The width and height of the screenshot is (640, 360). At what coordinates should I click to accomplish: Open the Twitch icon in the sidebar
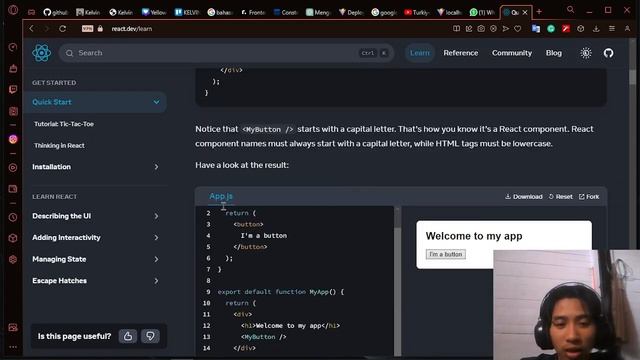point(13,89)
